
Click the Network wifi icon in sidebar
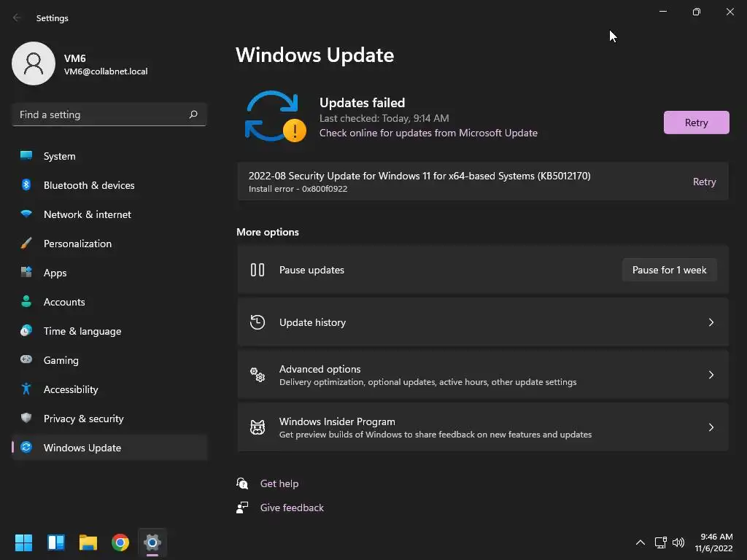coord(26,214)
